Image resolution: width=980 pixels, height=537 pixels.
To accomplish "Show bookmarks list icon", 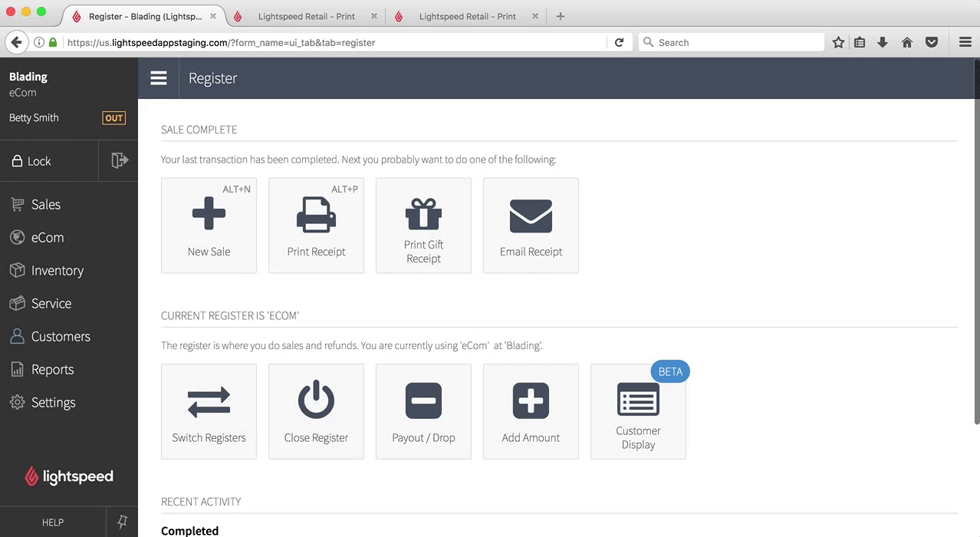I will pyautogui.click(x=860, y=42).
